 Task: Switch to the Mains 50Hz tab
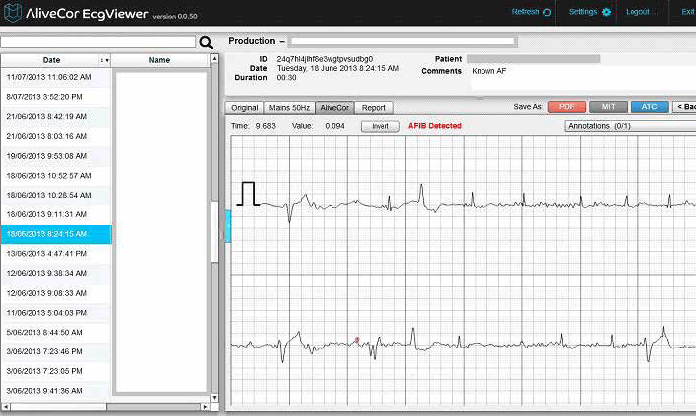[289, 107]
